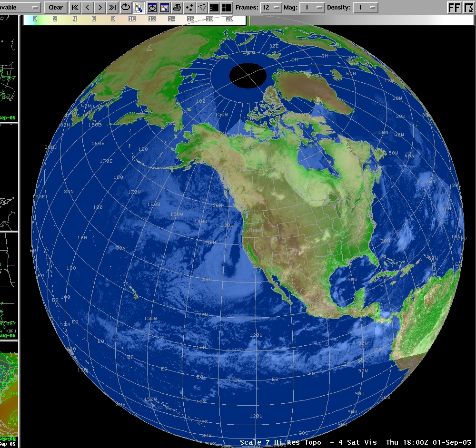Jump to the last frame
Screen dimensions: 476x448
pyautogui.click(x=112, y=8)
